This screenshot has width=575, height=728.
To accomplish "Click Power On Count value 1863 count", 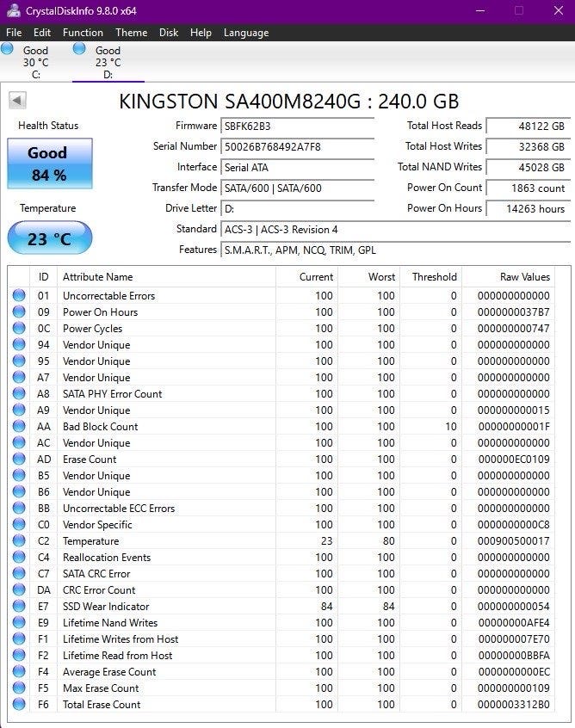I will pyautogui.click(x=529, y=188).
